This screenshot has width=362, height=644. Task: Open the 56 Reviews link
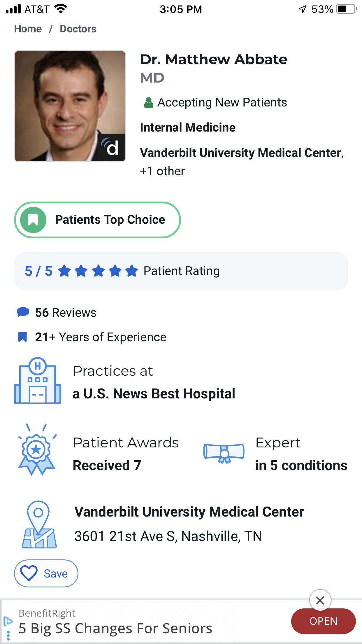pyautogui.click(x=66, y=313)
